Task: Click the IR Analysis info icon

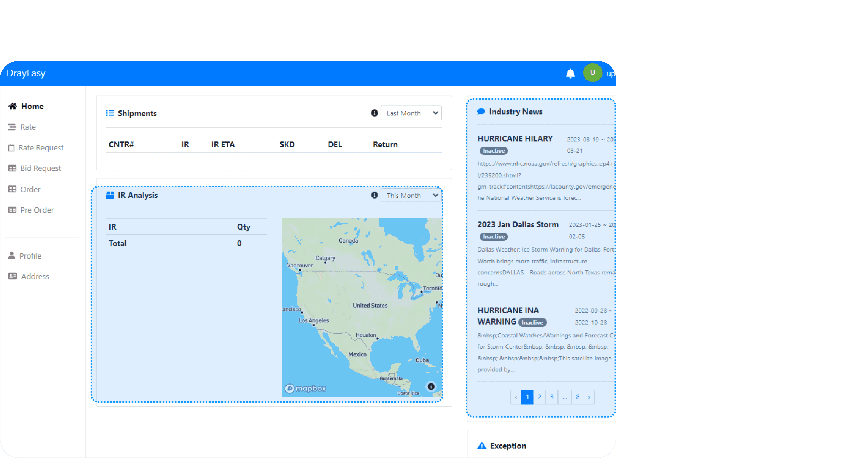Action: [x=374, y=195]
